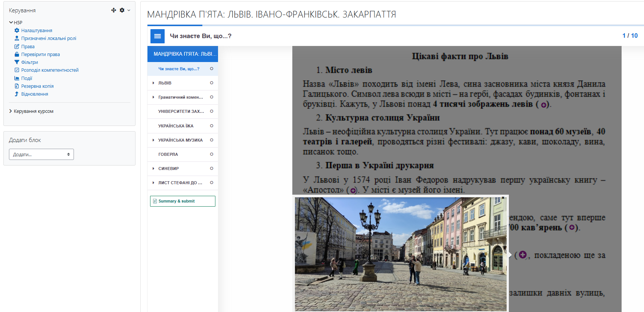Open the ГОВЕРЛА chapter
This screenshot has width=644, height=312.
tap(168, 154)
